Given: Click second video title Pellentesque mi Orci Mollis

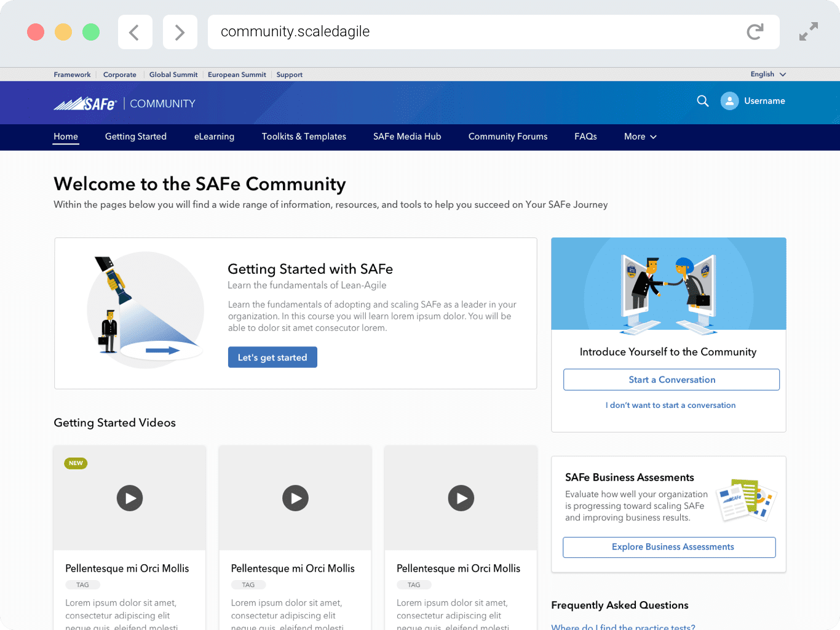Looking at the screenshot, I should coord(293,568).
